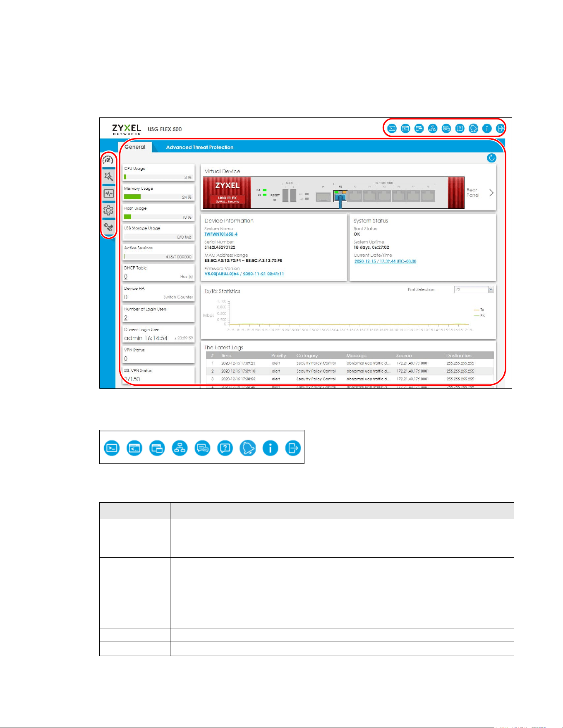
Task: Sort logs by Priority column header
Action: coord(278,356)
